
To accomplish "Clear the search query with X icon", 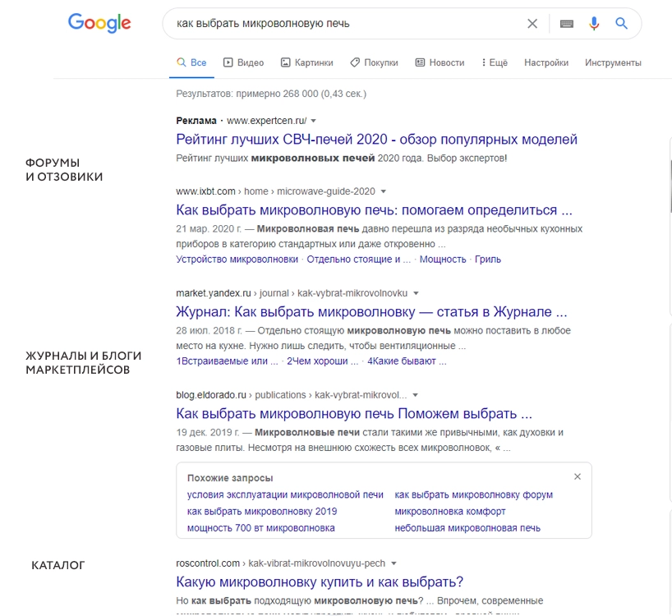I will 532,24.
